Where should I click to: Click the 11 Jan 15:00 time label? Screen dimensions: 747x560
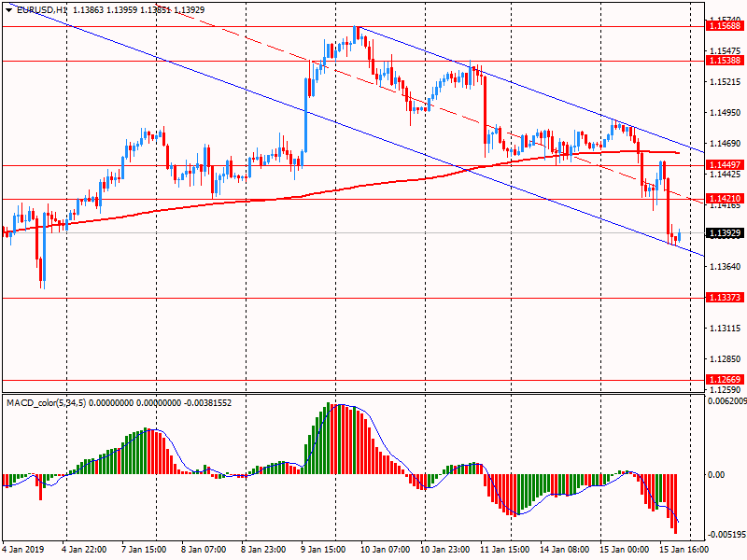point(505,550)
